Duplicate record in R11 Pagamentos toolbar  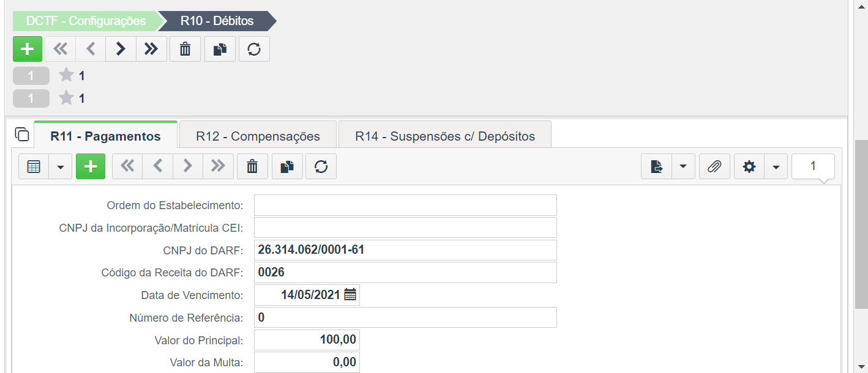(x=287, y=166)
